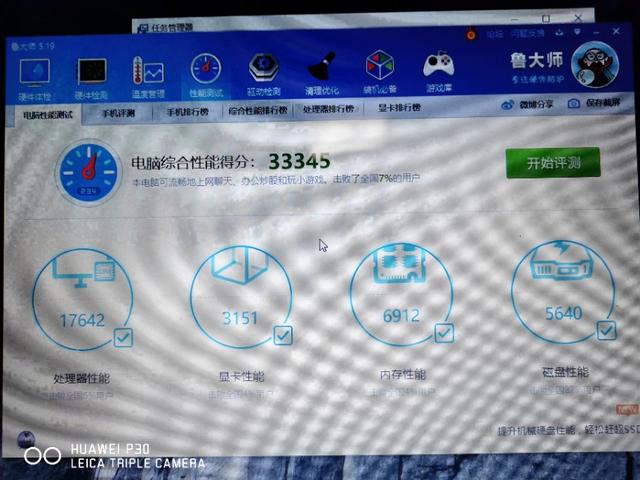Click the overall score 33345
Image resolution: width=640 pixels, height=480 pixels.
(x=299, y=161)
